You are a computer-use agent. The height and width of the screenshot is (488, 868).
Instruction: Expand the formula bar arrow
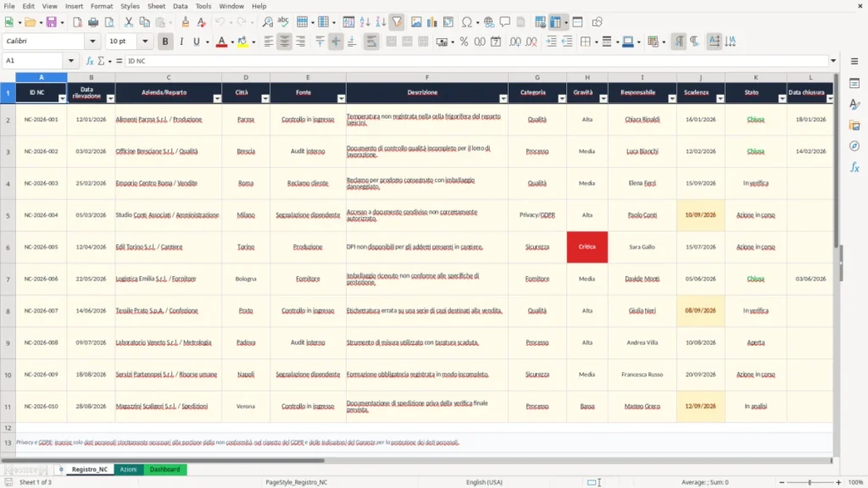pyautogui.click(x=833, y=61)
